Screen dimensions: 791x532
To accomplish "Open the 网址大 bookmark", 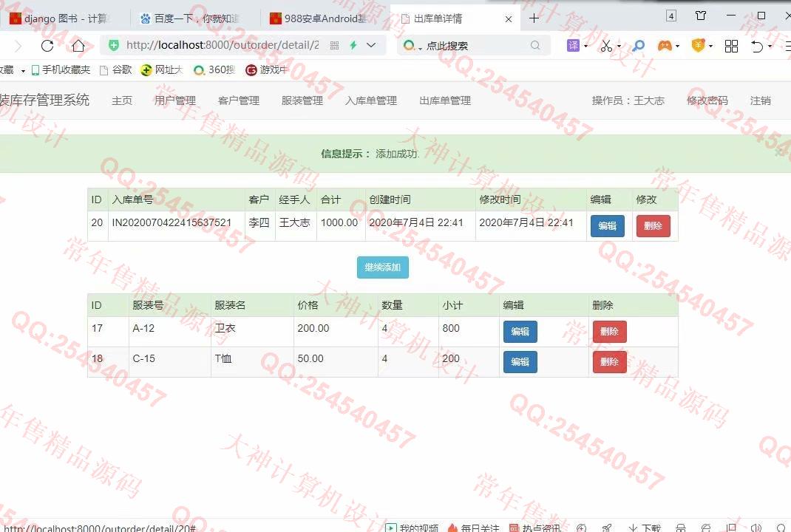I will [161, 69].
